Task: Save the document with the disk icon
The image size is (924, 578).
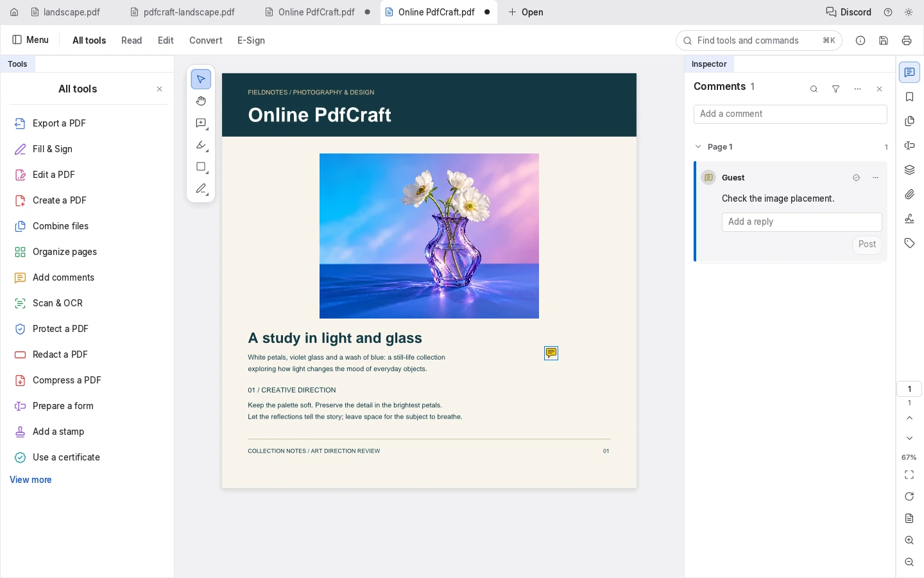Action: pos(884,40)
